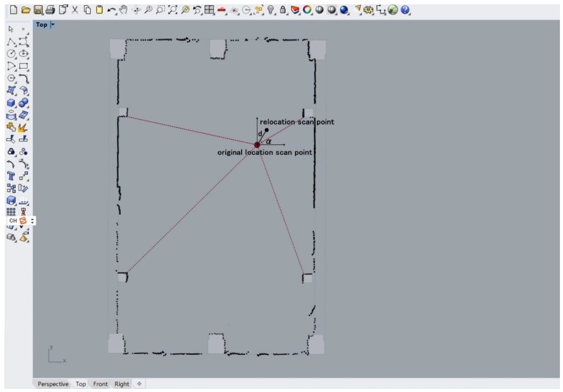Pick the Rectangle tool
Image resolution: width=563 pixels, height=392 pixels.
point(23,66)
